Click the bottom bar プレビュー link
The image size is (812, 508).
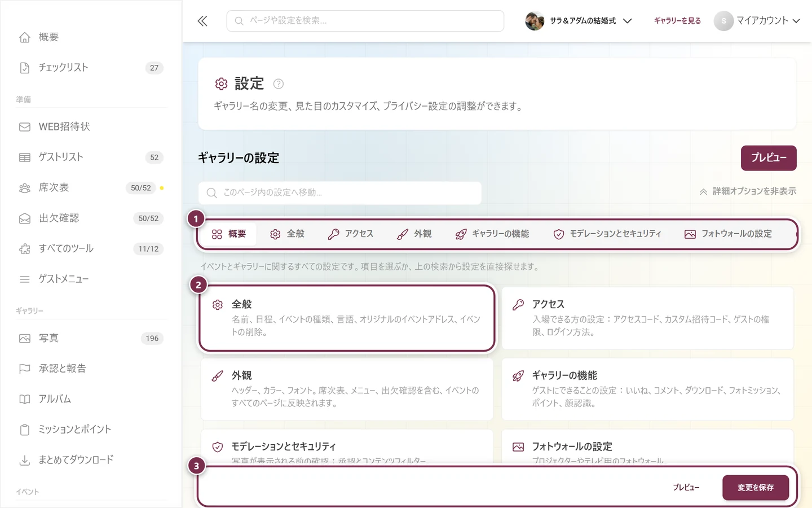coord(686,488)
